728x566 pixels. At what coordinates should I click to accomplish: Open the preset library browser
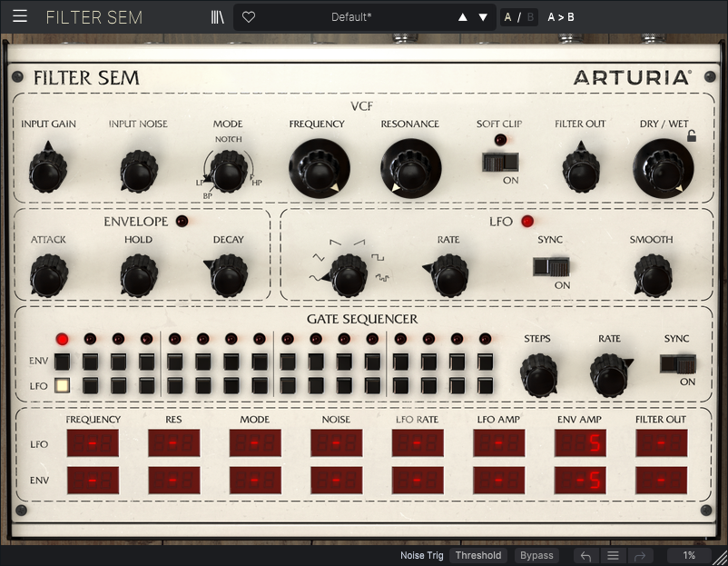click(x=217, y=16)
